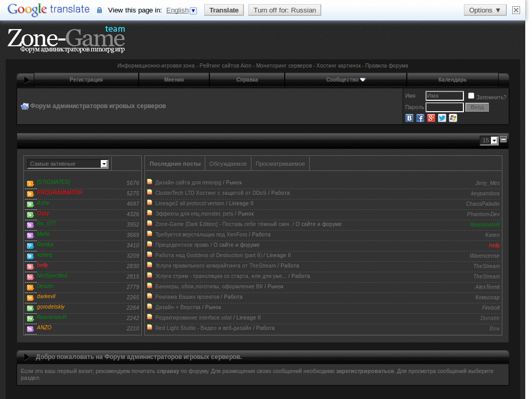Open the Правила форума link
Viewport: 532px width, 399px height.
[387, 66]
